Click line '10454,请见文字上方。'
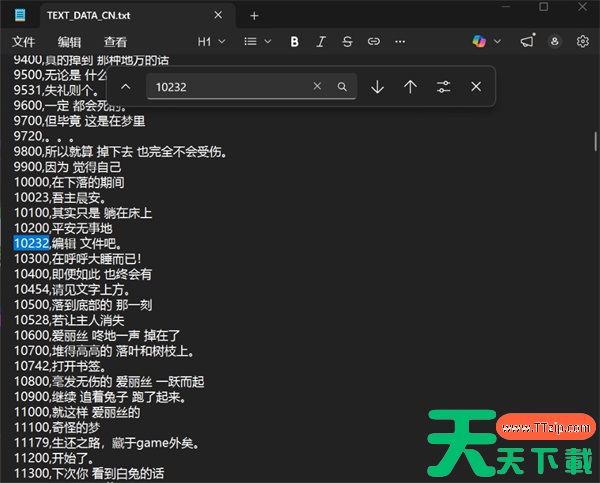This screenshot has height=483, width=600. 72,289
